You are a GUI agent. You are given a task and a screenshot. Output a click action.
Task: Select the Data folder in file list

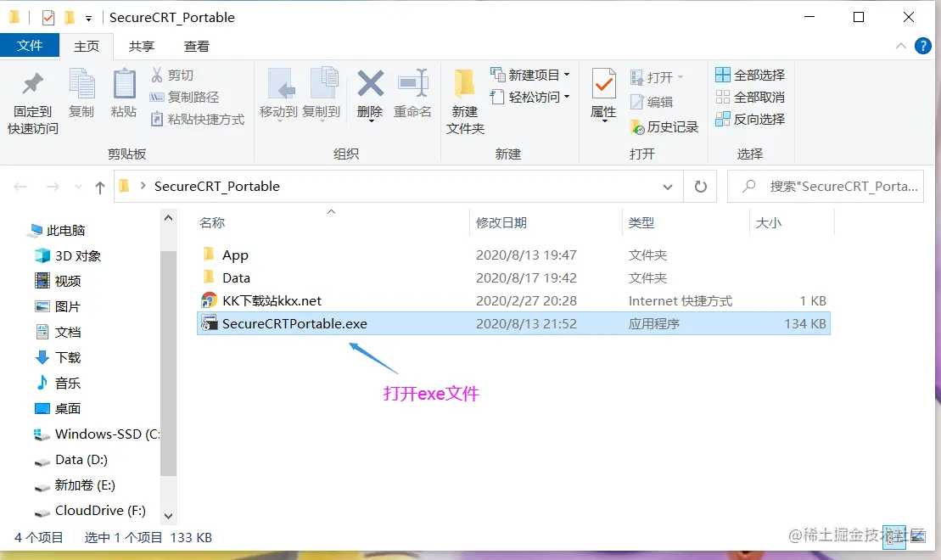click(x=513, y=278)
